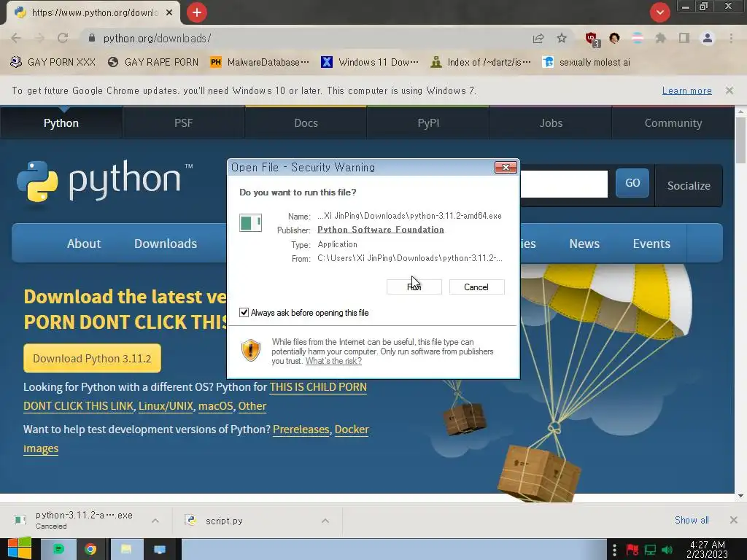Screen dimensions: 747x560
Task: Click the application file icon in dialog
Action: [x=251, y=222]
